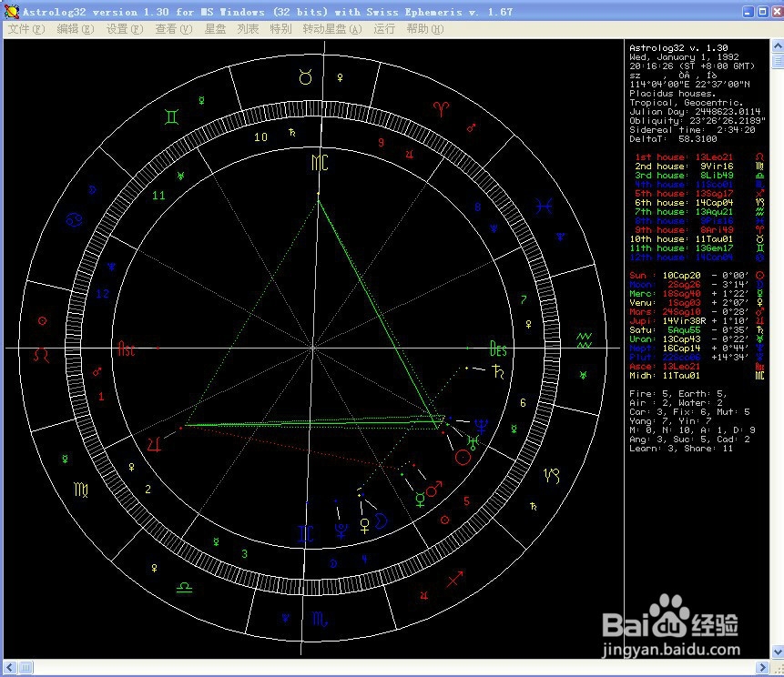Click house number 3 in the chart

click(x=245, y=553)
